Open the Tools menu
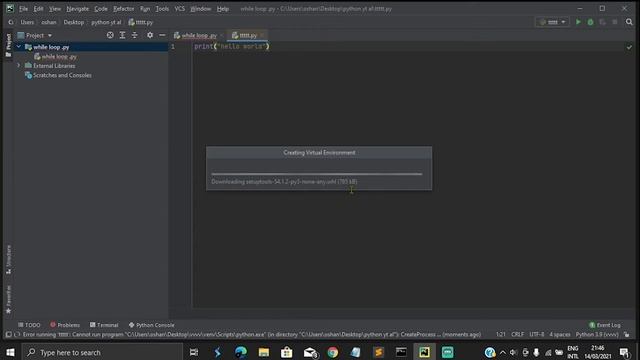The image size is (640, 360). coord(162,9)
